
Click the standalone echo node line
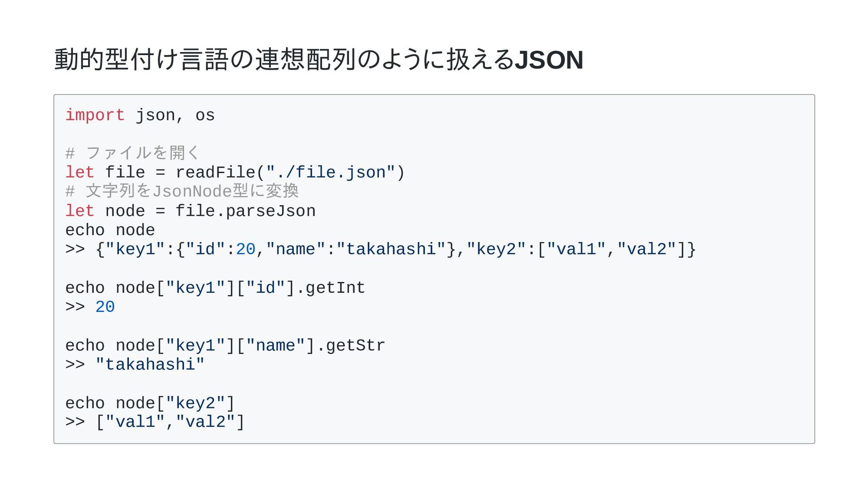tap(110, 230)
